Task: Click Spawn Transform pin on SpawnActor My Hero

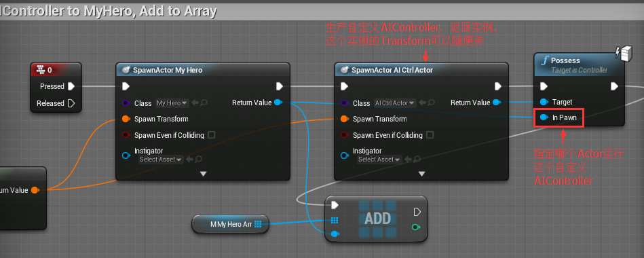Action: coord(126,119)
